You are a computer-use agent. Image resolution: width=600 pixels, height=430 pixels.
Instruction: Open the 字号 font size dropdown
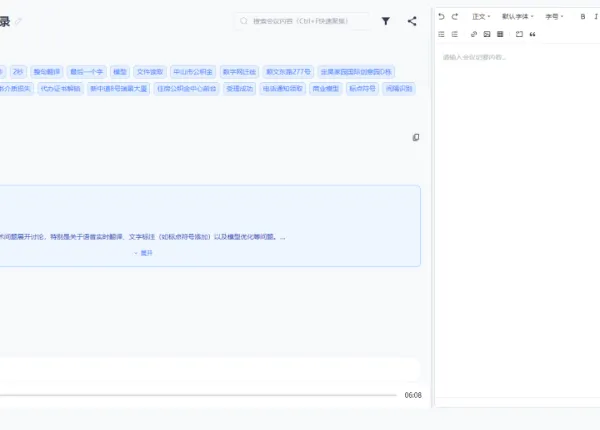[x=554, y=16]
